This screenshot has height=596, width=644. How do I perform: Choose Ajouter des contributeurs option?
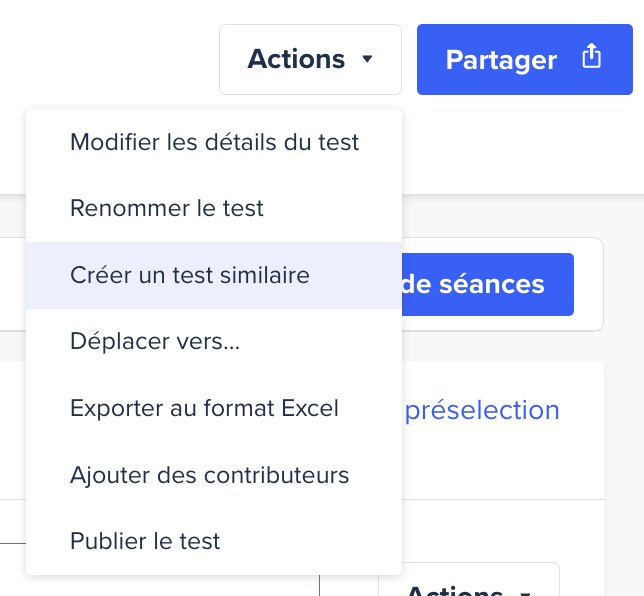click(214, 475)
